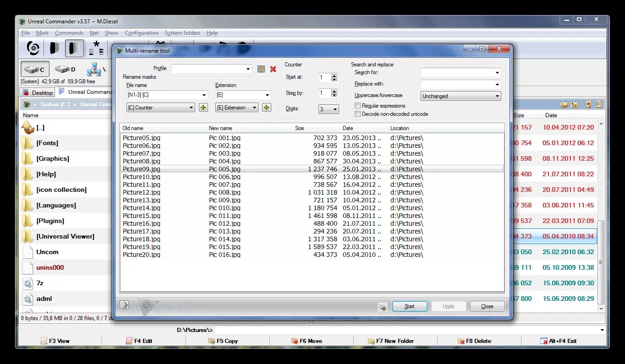625x364 pixels.
Task: Click green plus beside [E] Extension
Action: pos(266,108)
